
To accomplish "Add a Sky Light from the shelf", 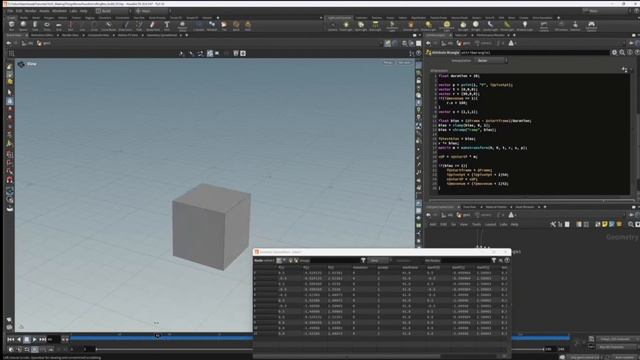I will (463, 26).
